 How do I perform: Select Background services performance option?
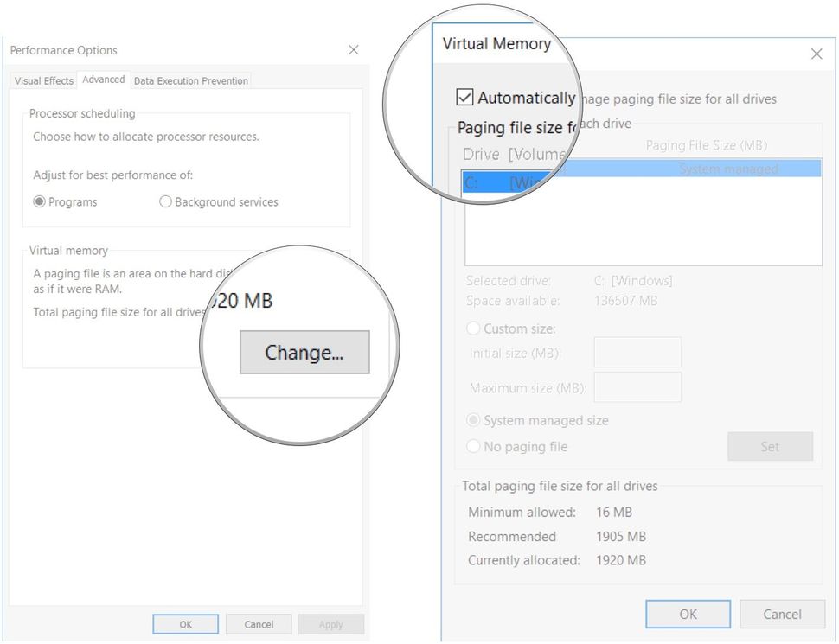[166, 201]
